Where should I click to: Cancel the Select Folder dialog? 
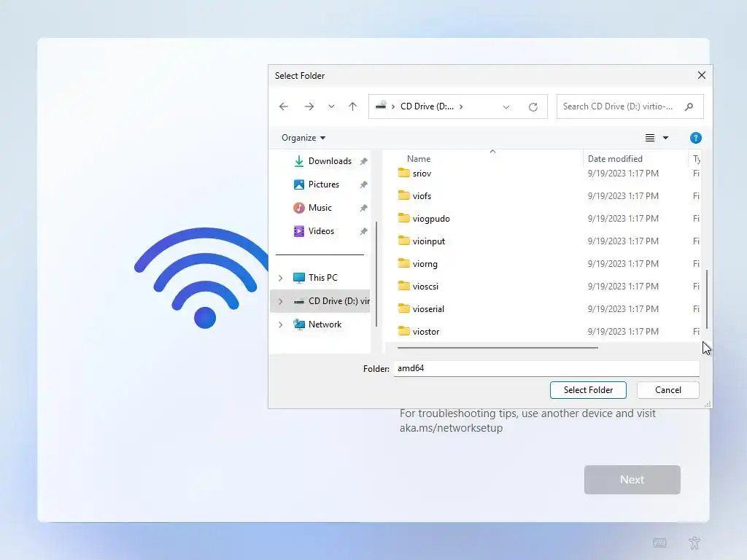point(668,390)
